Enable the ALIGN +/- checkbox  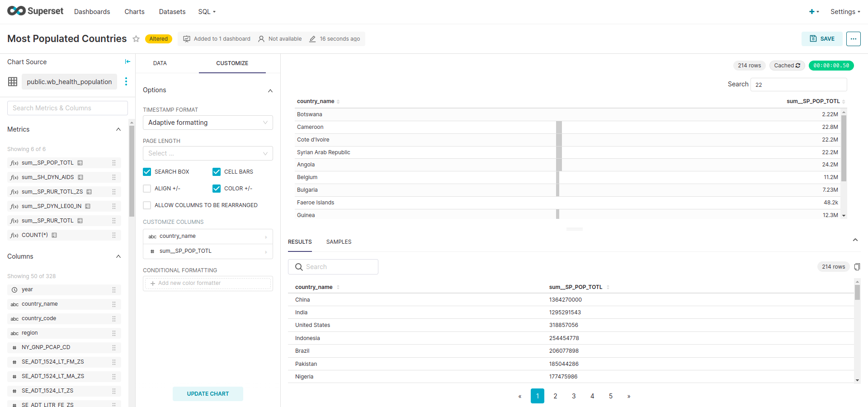tap(147, 189)
